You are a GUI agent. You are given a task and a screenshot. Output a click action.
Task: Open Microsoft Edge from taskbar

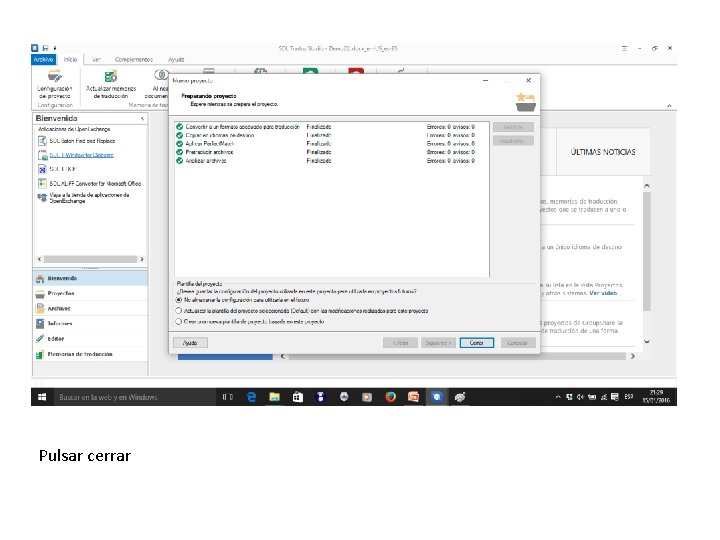[251, 397]
